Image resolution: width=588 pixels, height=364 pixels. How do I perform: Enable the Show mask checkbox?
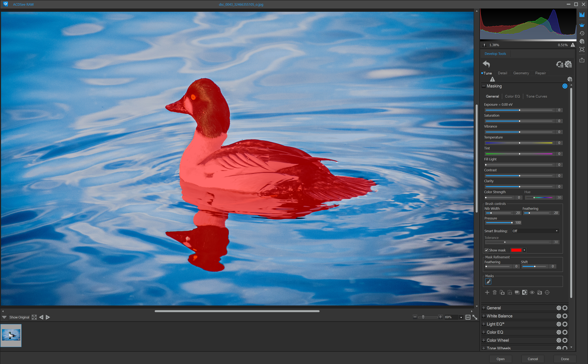pyautogui.click(x=487, y=250)
